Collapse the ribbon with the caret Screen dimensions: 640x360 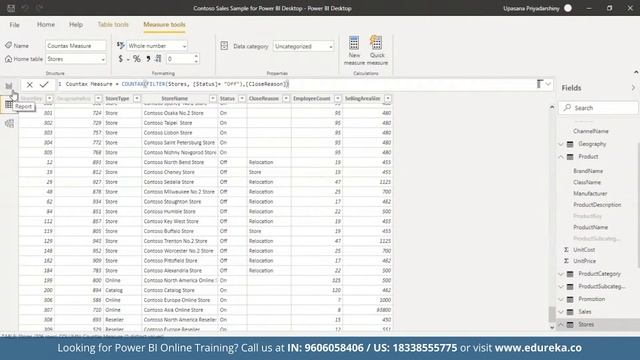pos(636,72)
